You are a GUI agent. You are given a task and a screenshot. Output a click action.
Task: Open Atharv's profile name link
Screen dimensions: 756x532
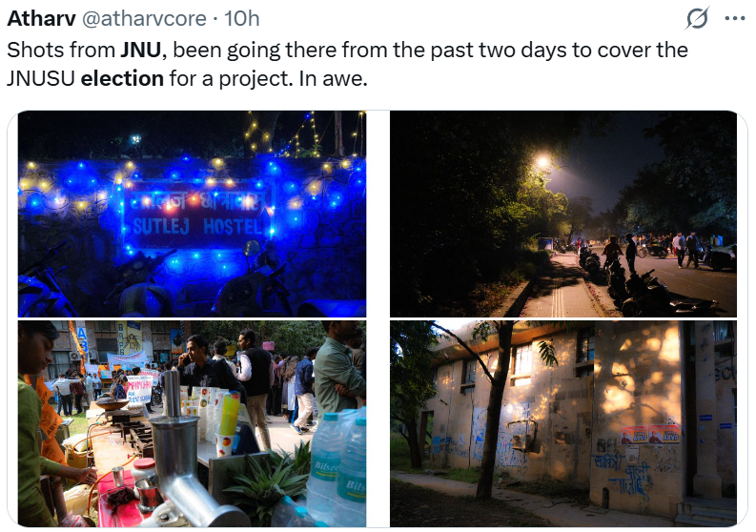coord(41,19)
